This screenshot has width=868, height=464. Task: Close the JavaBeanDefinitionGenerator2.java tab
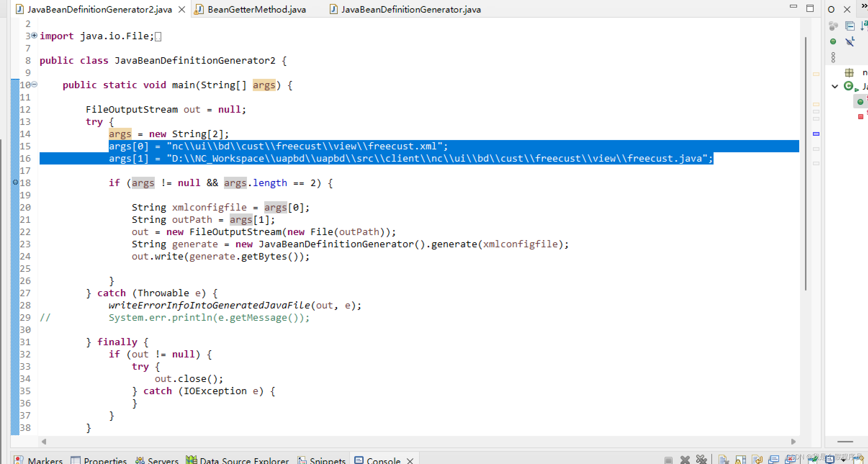[x=182, y=9]
